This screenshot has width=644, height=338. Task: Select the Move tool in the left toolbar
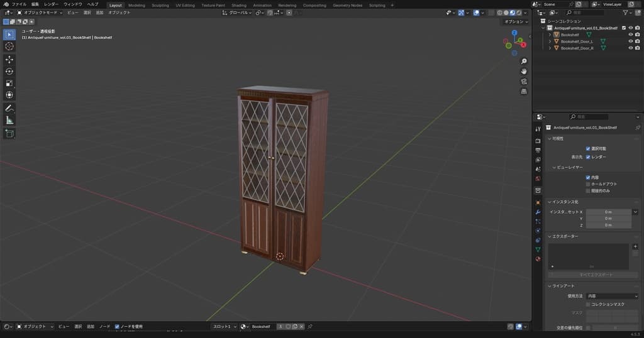9,59
